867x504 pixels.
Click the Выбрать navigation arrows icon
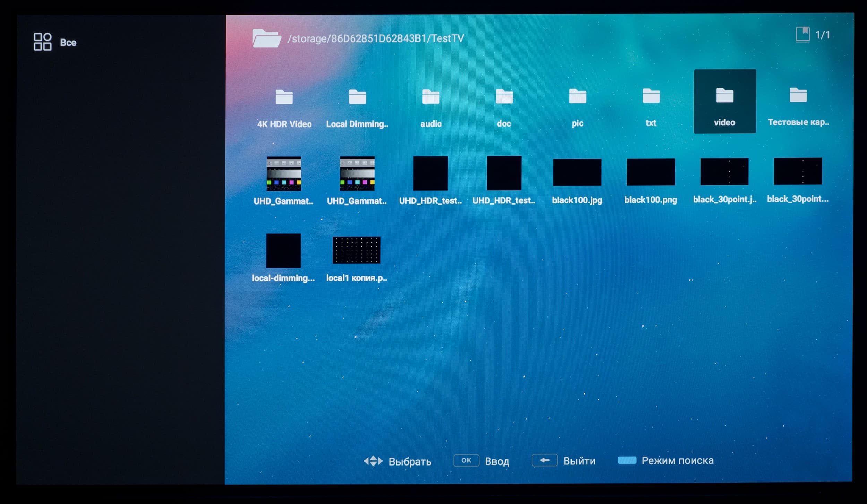click(373, 461)
